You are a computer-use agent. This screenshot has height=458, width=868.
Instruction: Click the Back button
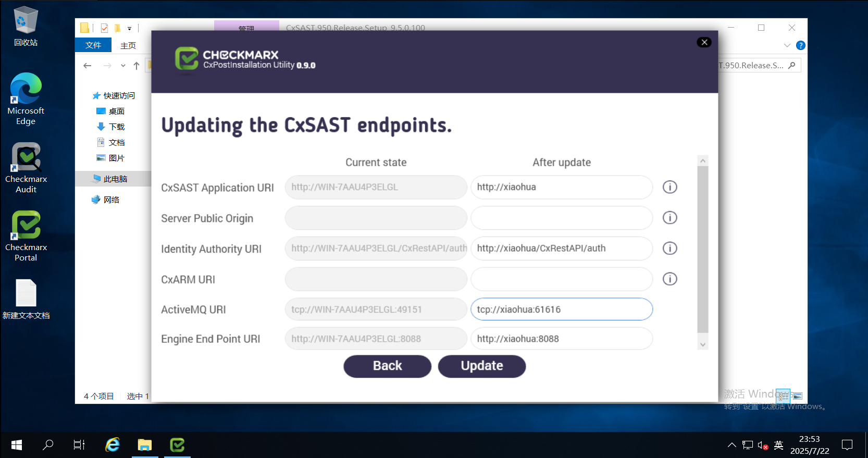[x=387, y=366]
